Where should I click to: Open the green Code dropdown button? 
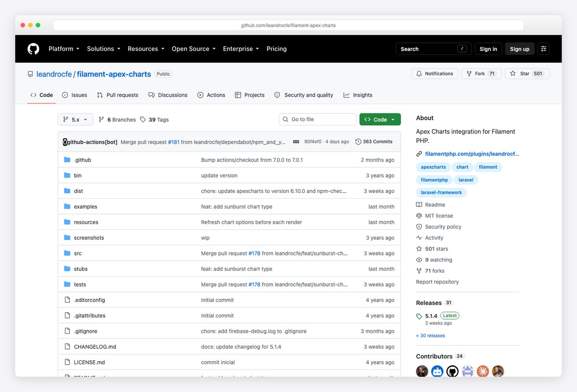pyautogui.click(x=380, y=119)
